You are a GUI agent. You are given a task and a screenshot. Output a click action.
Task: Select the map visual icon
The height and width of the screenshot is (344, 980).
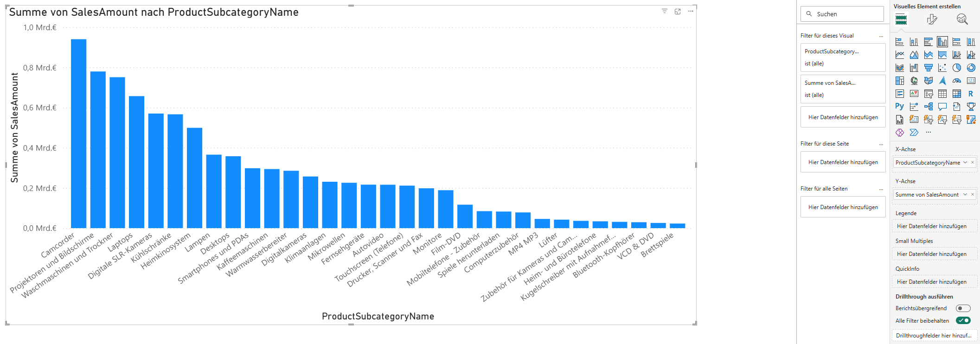pos(914,80)
